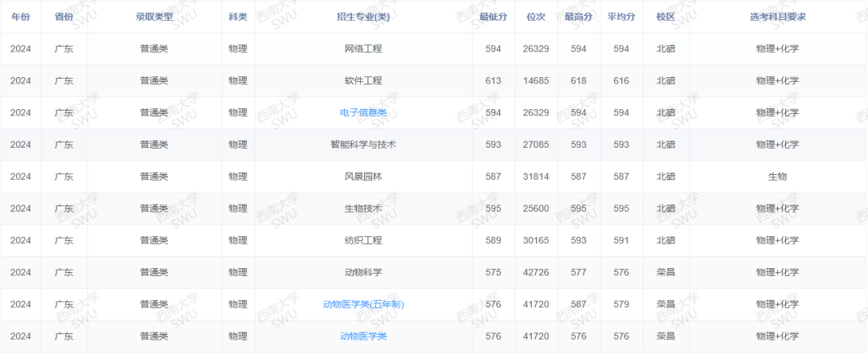Screen dimensions: 868x354
Task: Click the 年份 column header
Action: [20, 17]
